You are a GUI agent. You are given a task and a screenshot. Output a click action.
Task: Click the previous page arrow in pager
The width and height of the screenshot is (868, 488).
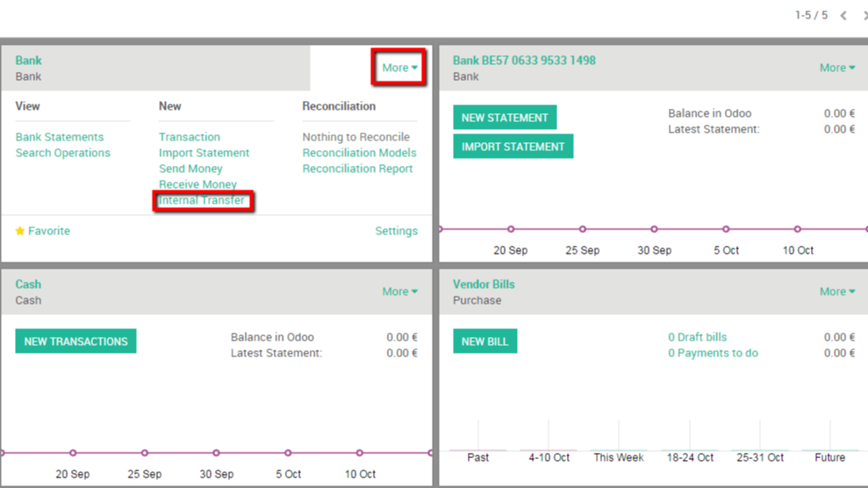pos(843,16)
